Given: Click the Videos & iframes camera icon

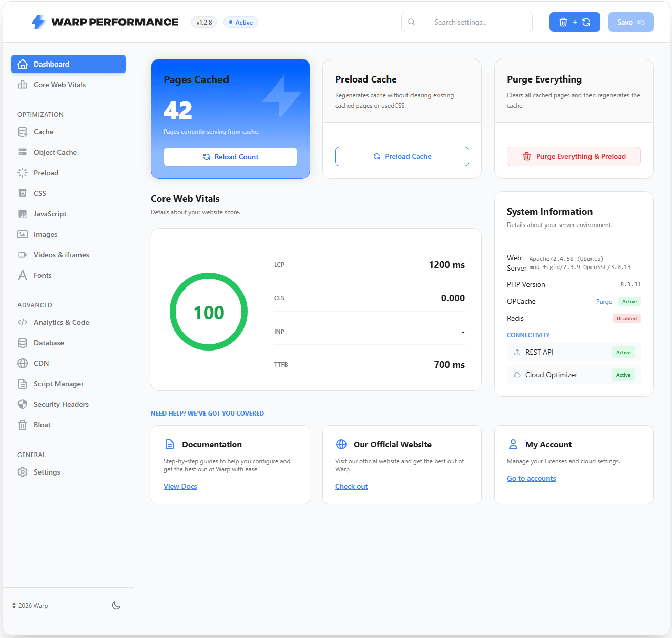Looking at the screenshot, I should pyautogui.click(x=23, y=255).
